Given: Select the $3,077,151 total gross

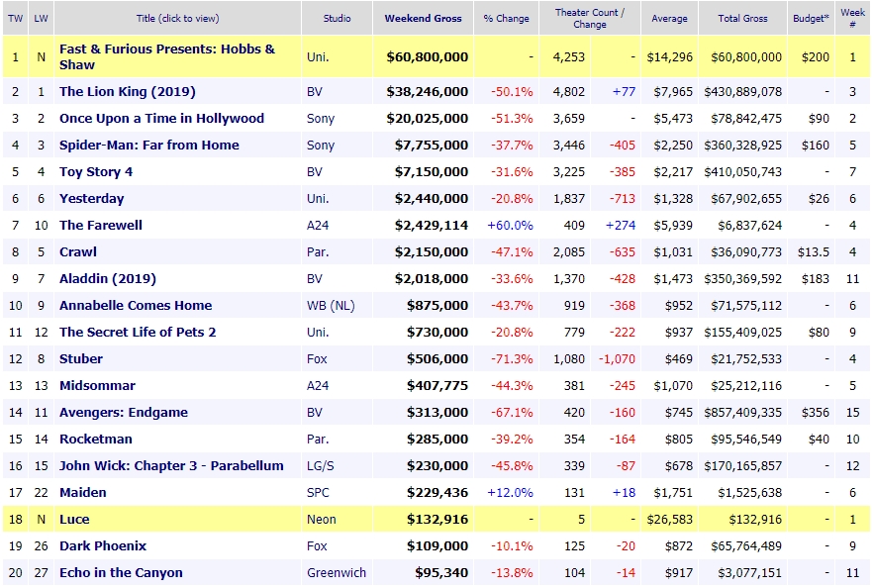Looking at the screenshot, I should tap(749, 573).
